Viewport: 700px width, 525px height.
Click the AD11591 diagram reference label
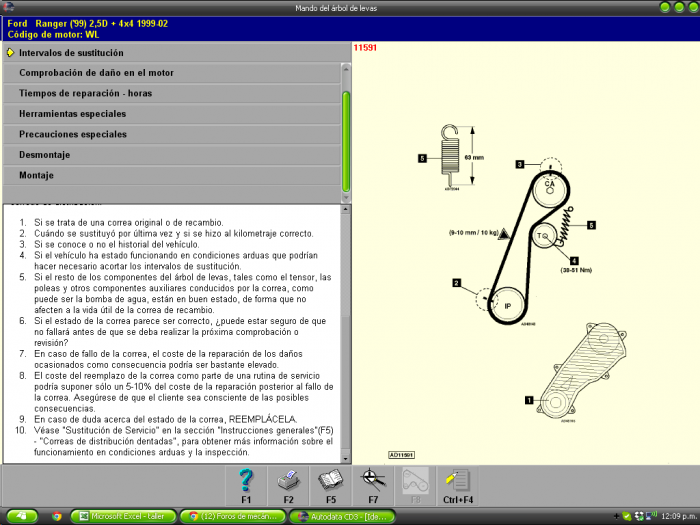pyautogui.click(x=402, y=455)
